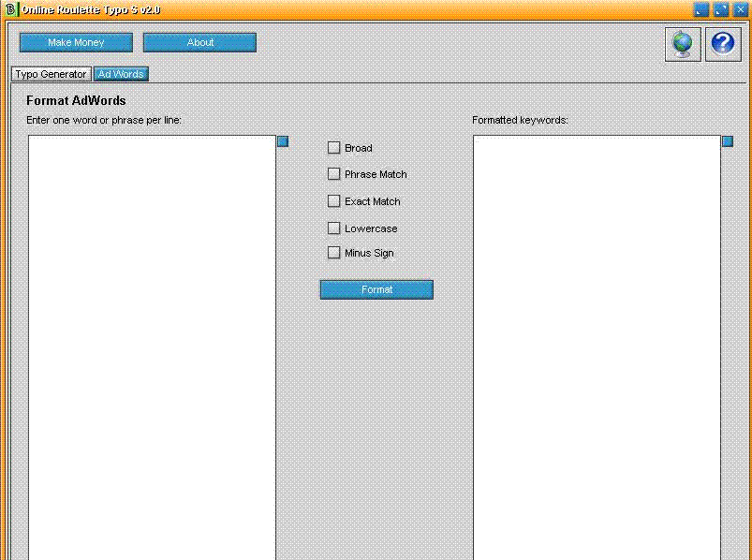Open the About button
The width and height of the screenshot is (752, 560).
(x=200, y=43)
